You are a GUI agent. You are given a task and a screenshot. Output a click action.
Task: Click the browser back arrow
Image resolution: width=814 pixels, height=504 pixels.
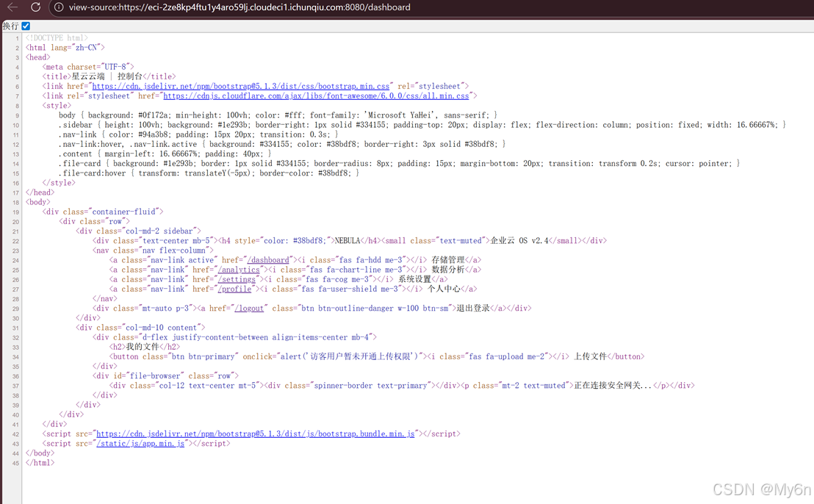(x=12, y=7)
